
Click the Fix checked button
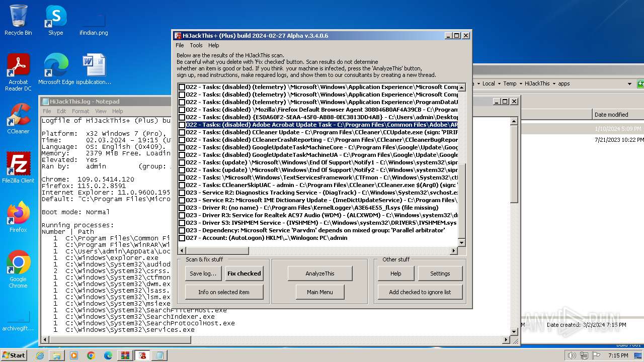244,274
